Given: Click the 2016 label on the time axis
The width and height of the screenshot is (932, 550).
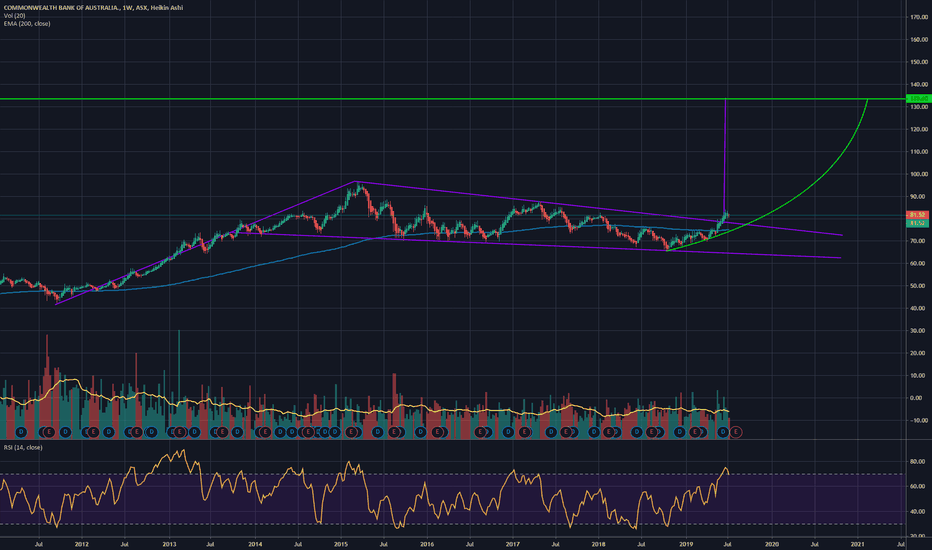Looking at the screenshot, I should [427, 544].
